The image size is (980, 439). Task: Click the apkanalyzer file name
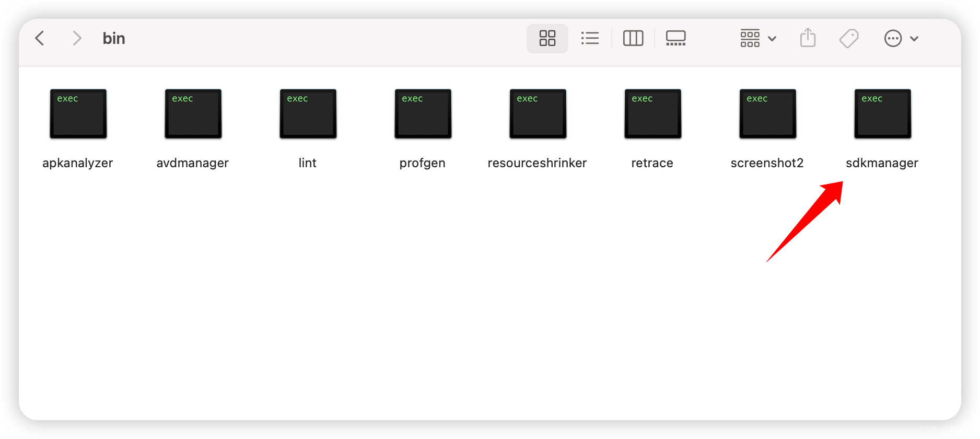pos(78,163)
